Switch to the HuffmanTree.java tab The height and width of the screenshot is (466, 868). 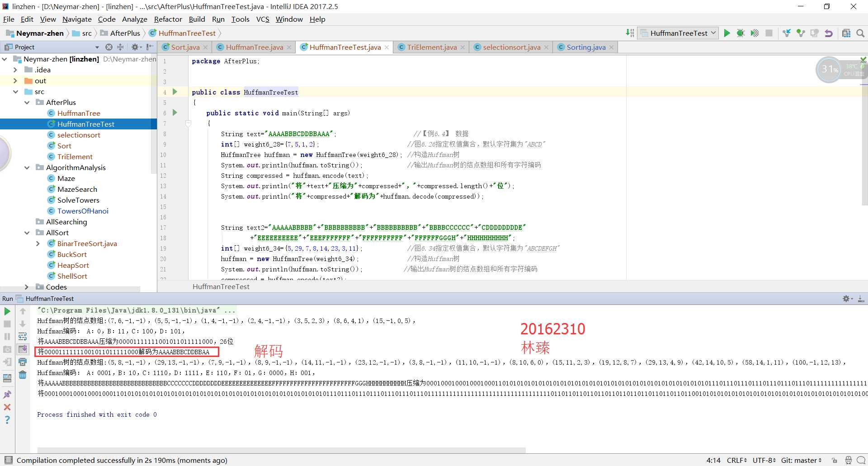pyautogui.click(x=255, y=47)
